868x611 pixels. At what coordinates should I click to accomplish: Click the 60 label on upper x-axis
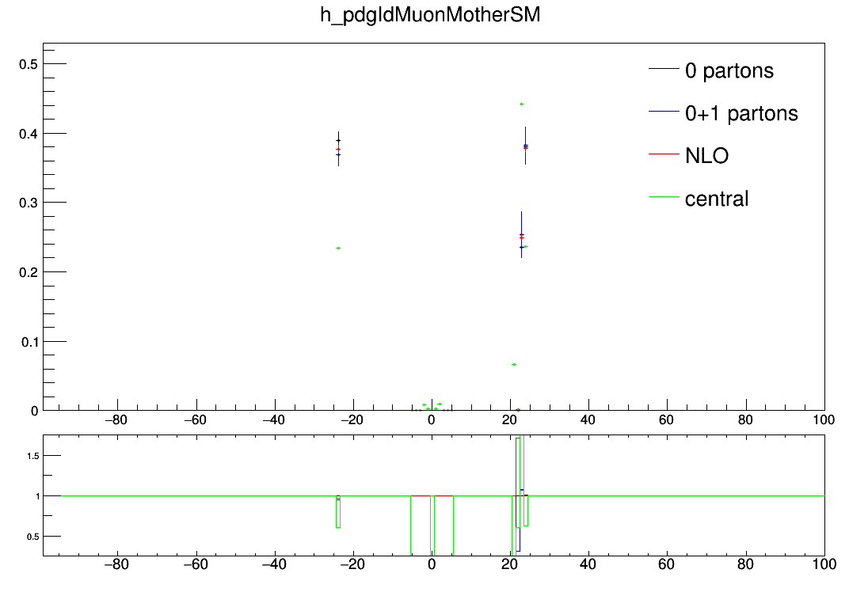667,419
